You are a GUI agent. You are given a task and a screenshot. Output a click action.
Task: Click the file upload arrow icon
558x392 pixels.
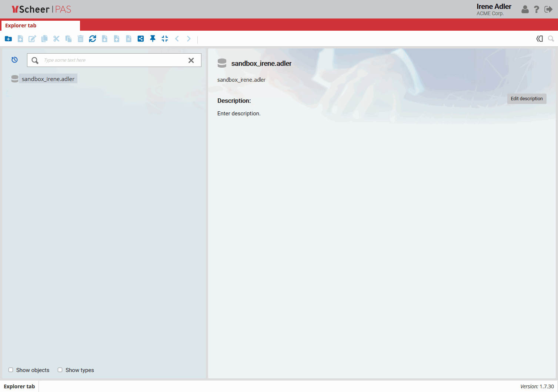click(x=117, y=39)
